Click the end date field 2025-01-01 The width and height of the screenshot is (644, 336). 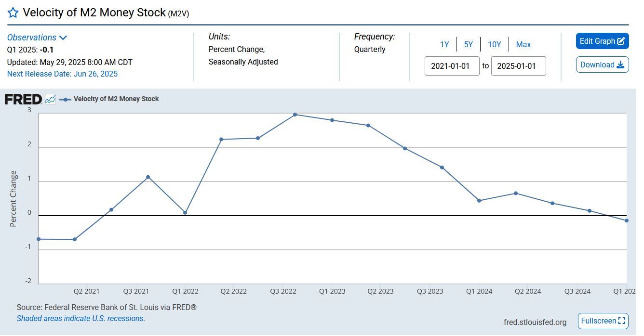(x=518, y=66)
